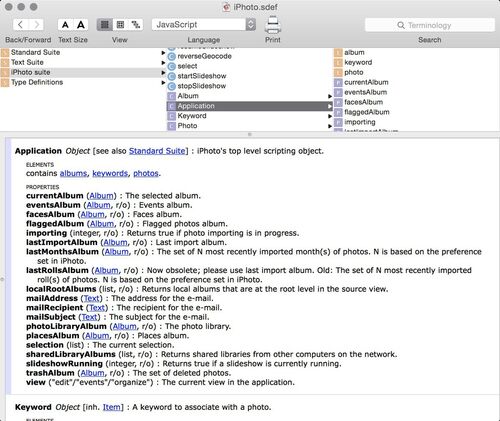Open Item link in Keyword definition
The image size is (500, 421).
[x=111, y=407]
